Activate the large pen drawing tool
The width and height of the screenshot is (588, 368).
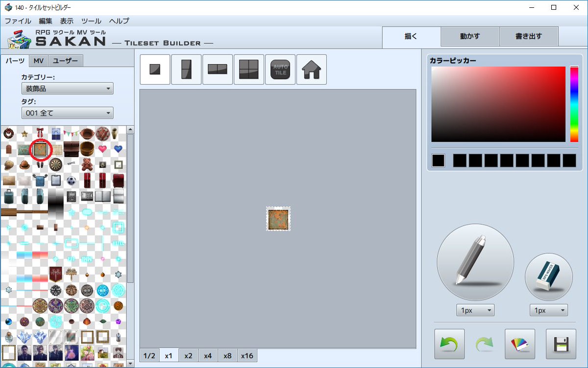tap(475, 263)
